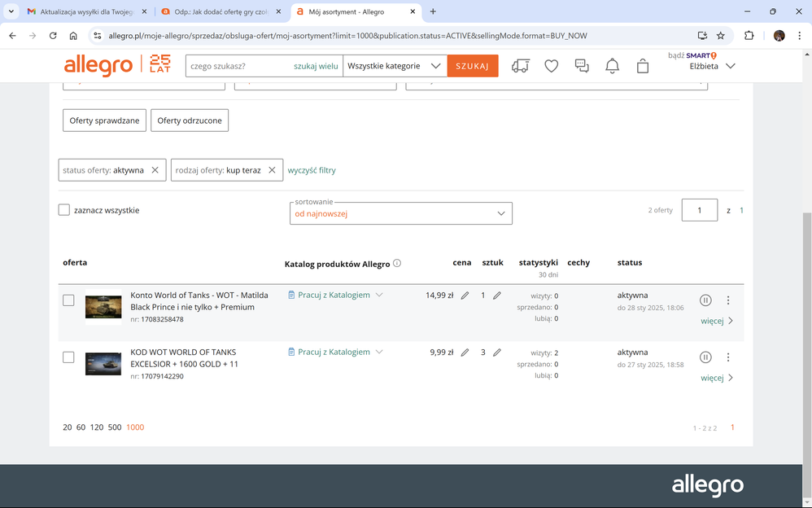Screen dimensions: 812x508
Task: Open three-dot menu for KOD WOT offer
Action: point(727,357)
